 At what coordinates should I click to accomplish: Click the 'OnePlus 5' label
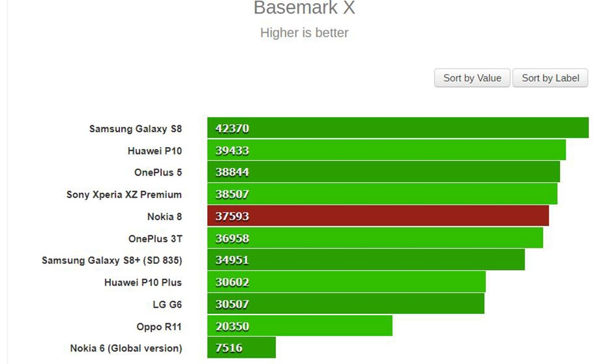point(158,172)
